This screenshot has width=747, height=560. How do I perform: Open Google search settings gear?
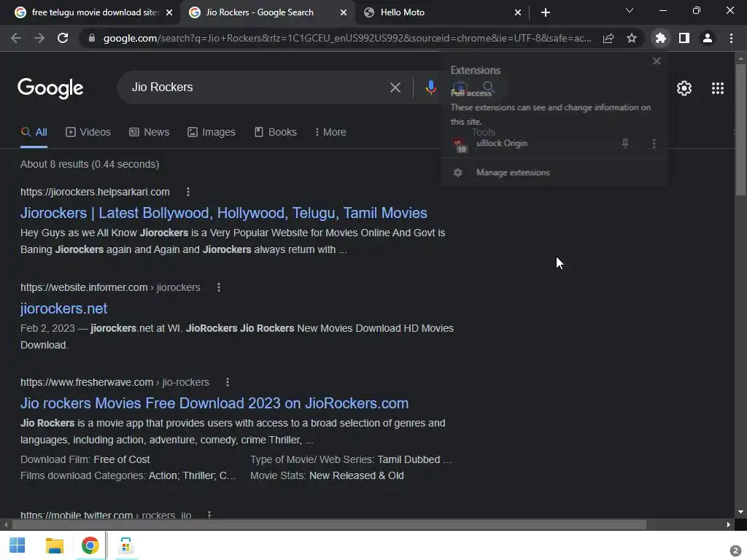[684, 88]
